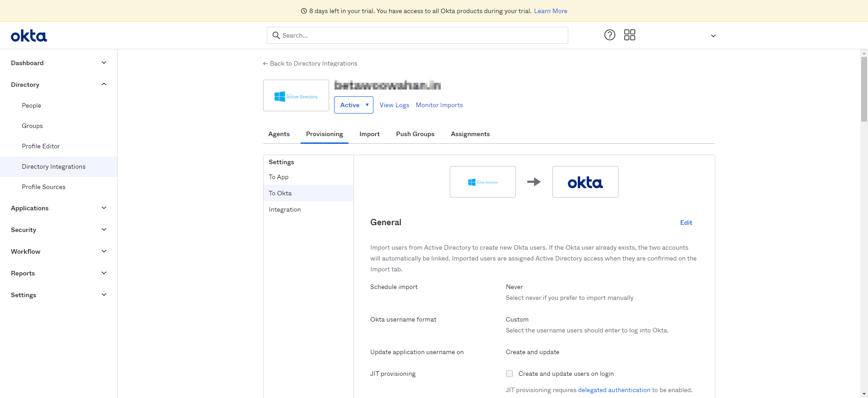868x398 pixels.
Task: Open Profile Editor in sidebar
Action: coord(59,146)
